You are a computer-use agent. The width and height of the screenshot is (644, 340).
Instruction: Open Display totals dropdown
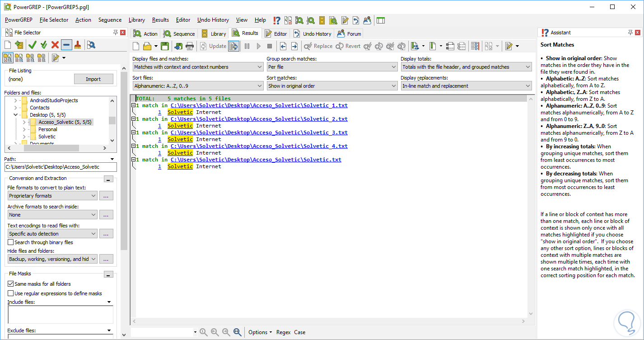(x=466, y=67)
